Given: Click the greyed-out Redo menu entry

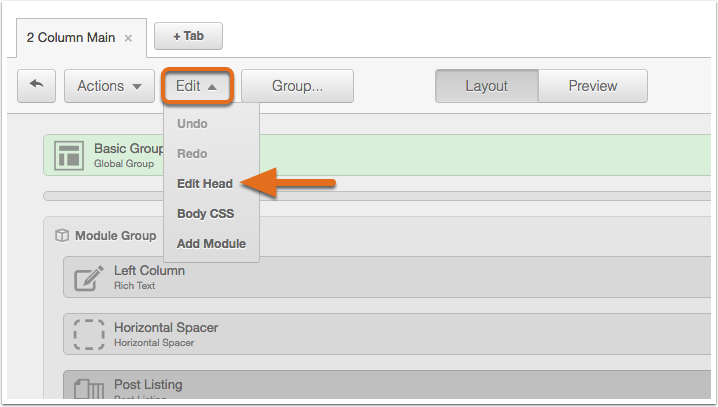Looking at the screenshot, I should [192, 154].
